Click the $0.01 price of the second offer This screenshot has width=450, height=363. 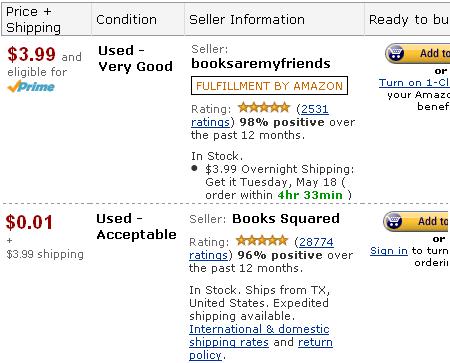[29, 222]
